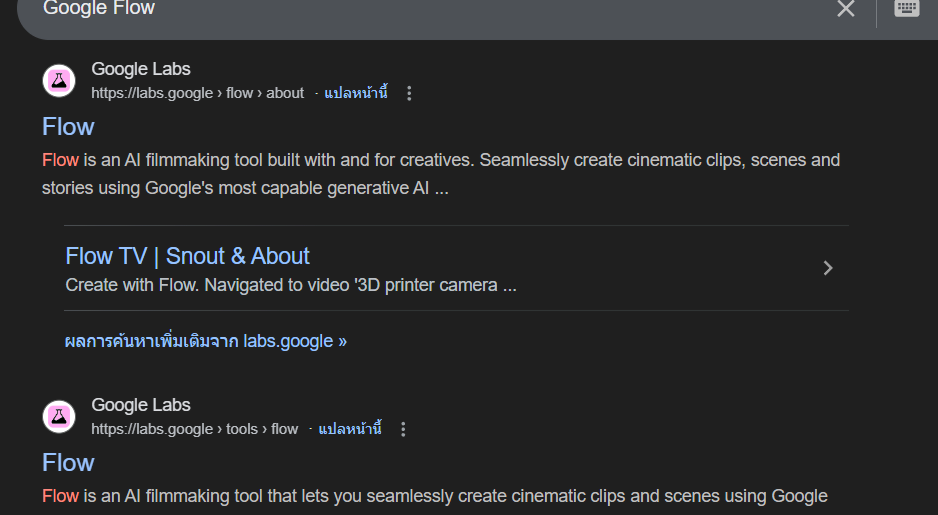Click the labs.google › tools › flow breadcrumb URL
The image size is (938, 515).
pyautogui.click(x=194, y=429)
